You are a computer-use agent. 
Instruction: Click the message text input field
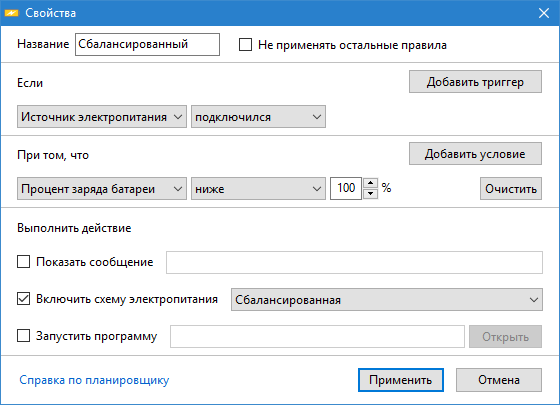[x=354, y=262]
